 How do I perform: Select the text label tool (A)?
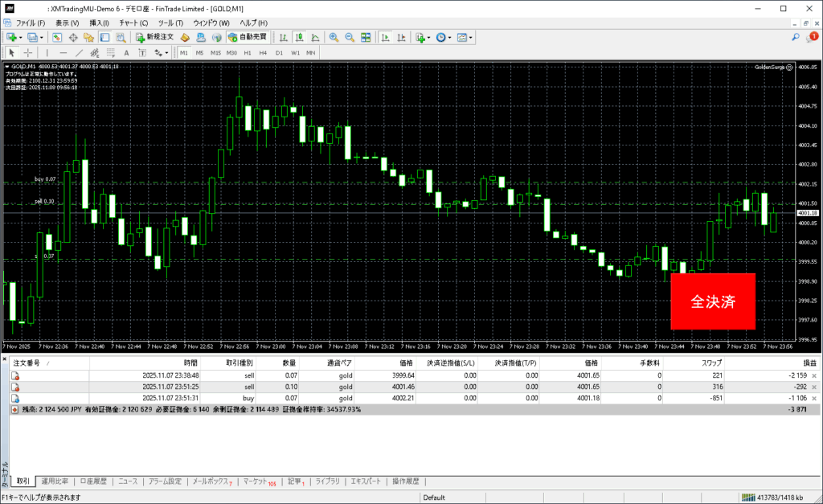click(126, 52)
